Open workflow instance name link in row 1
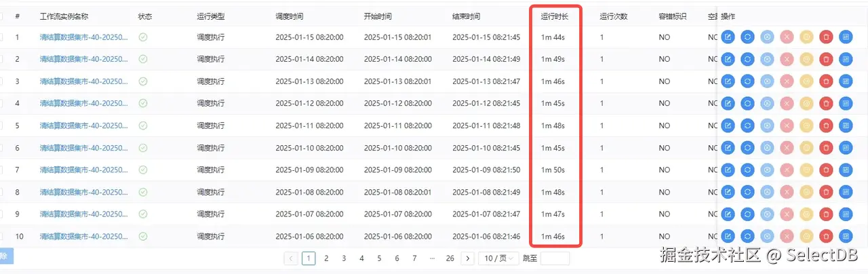868x274 pixels. tap(83, 37)
